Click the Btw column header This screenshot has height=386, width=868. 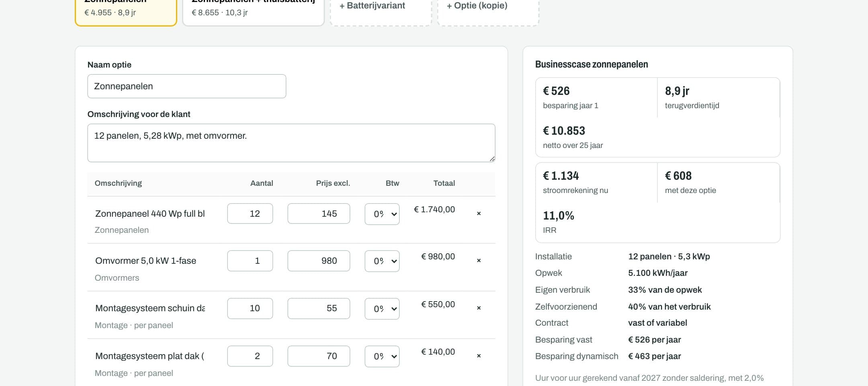(392, 183)
